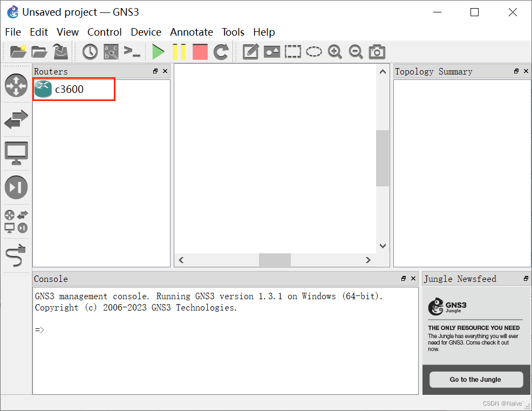Image resolution: width=532 pixels, height=411 pixels.
Task: Click the workspace horizontal scrollbar thumb
Action: click(275, 260)
